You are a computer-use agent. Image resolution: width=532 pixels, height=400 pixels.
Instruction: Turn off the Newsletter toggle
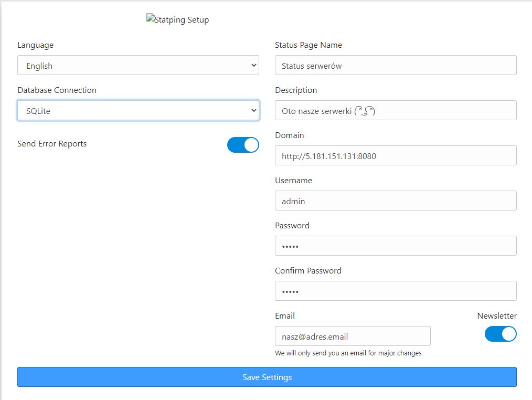point(501,334)
